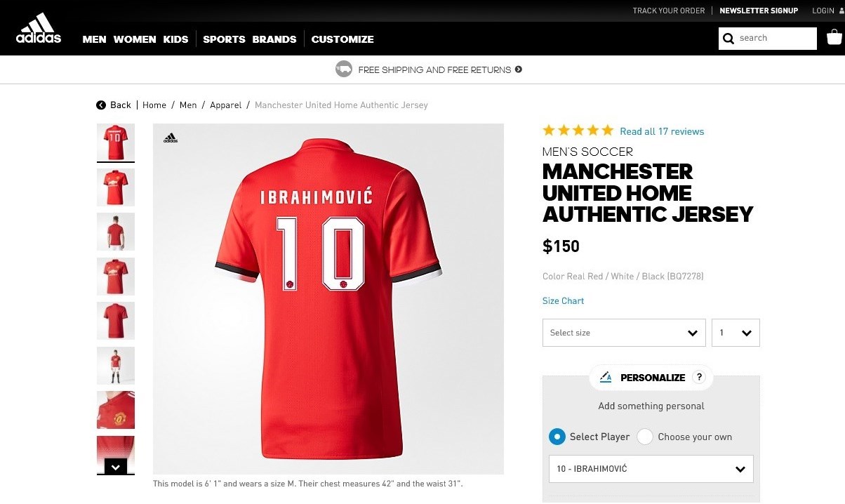
Task: Open the MEN menu
Action: (94, 39)
